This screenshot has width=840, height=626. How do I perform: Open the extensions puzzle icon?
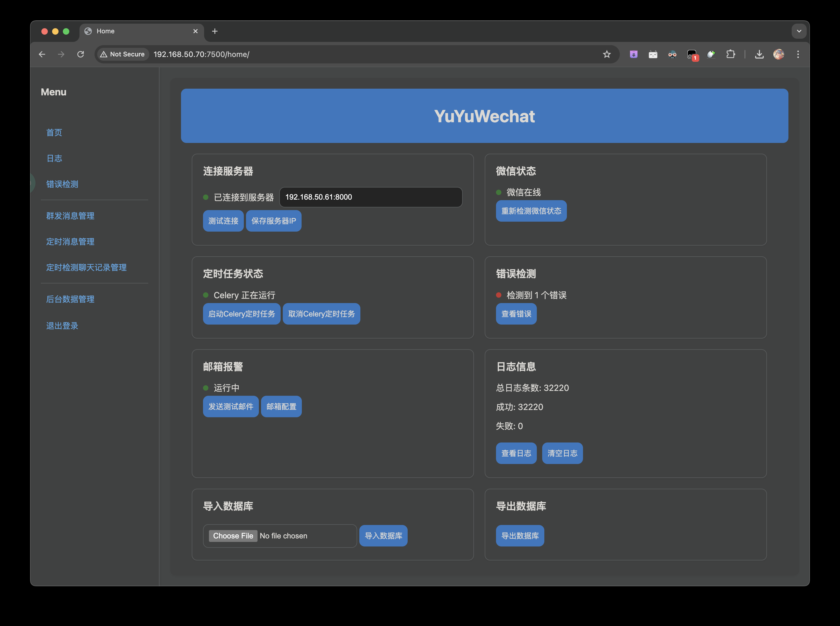tap(730, 54)
